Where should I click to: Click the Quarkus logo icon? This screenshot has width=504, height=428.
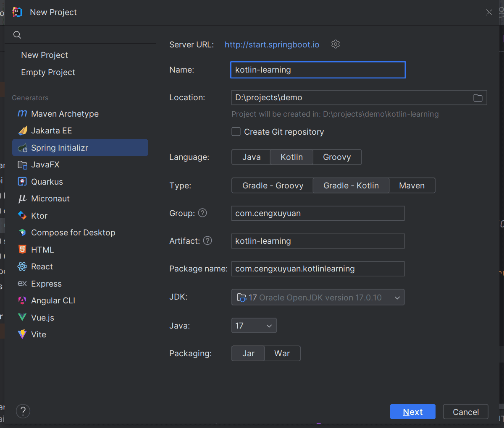(x=22, y=182)
